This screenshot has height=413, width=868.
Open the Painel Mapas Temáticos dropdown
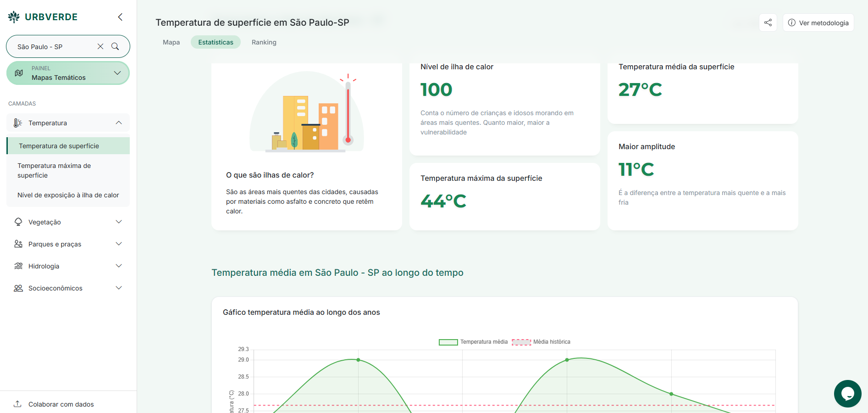pyautogui.click(x=68, y=73)
